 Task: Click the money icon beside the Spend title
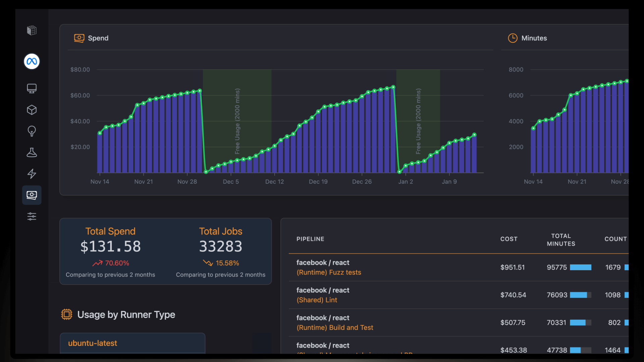pyautogui.click(x=79, y=38)
